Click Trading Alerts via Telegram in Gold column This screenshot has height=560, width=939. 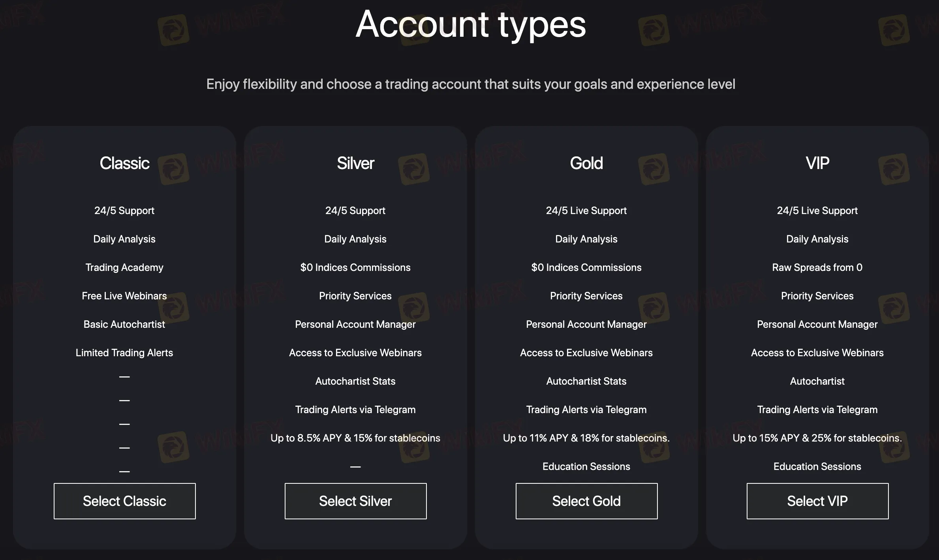click(586, 410)
